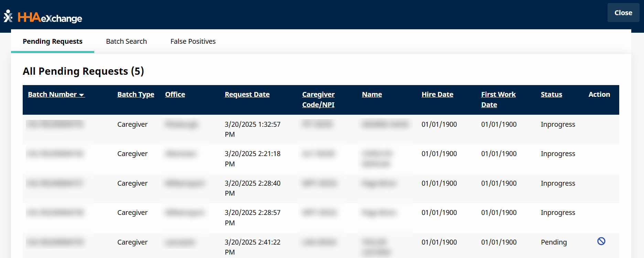Sort by the Request Date header
This screenshot has width=644, height=258.
coord(247,94)
